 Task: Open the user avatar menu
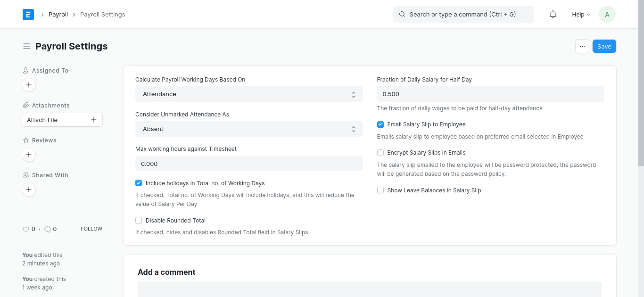pos(607,15)
